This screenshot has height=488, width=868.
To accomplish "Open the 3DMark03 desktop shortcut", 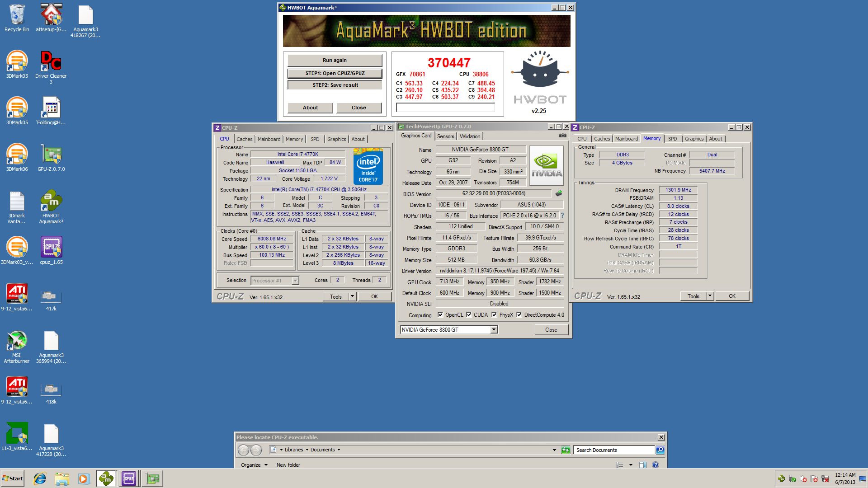I will pos(17,64).
